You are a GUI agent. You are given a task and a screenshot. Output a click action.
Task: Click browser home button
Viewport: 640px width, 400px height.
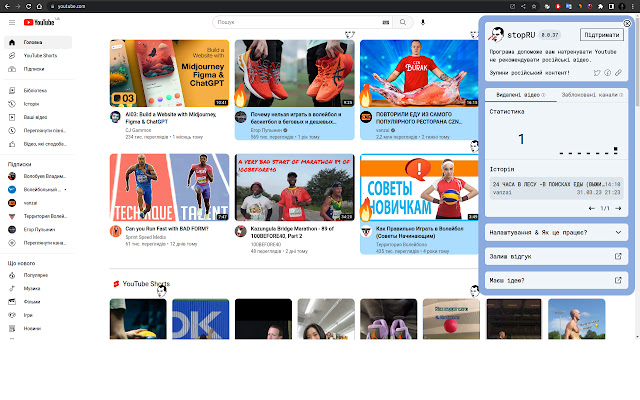click(39, 6)
